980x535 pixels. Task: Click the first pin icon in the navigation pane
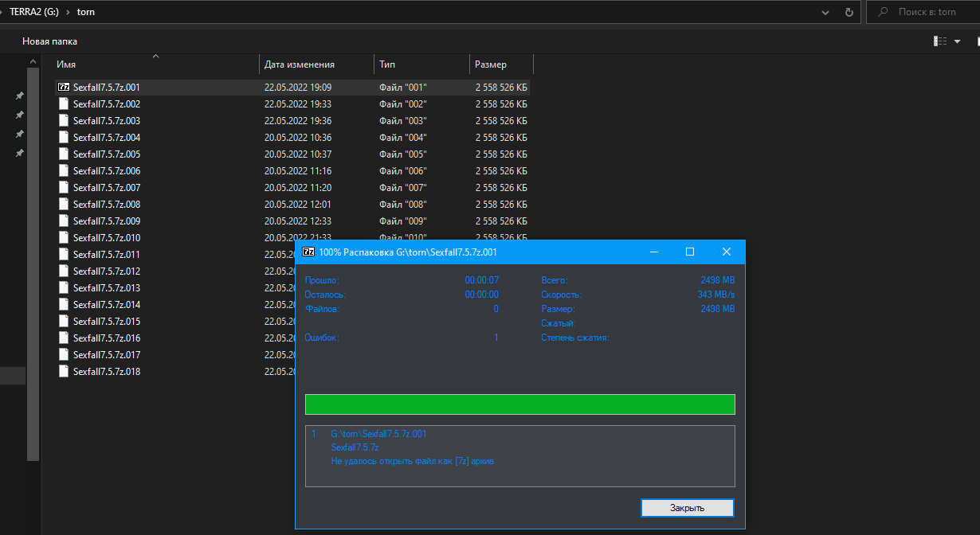(x=20, y=96)
